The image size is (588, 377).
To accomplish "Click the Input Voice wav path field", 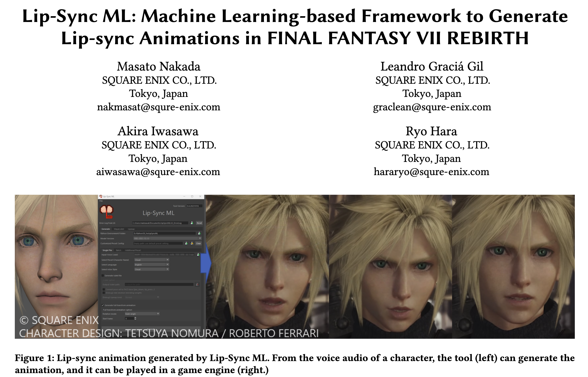I will [164, 255].
